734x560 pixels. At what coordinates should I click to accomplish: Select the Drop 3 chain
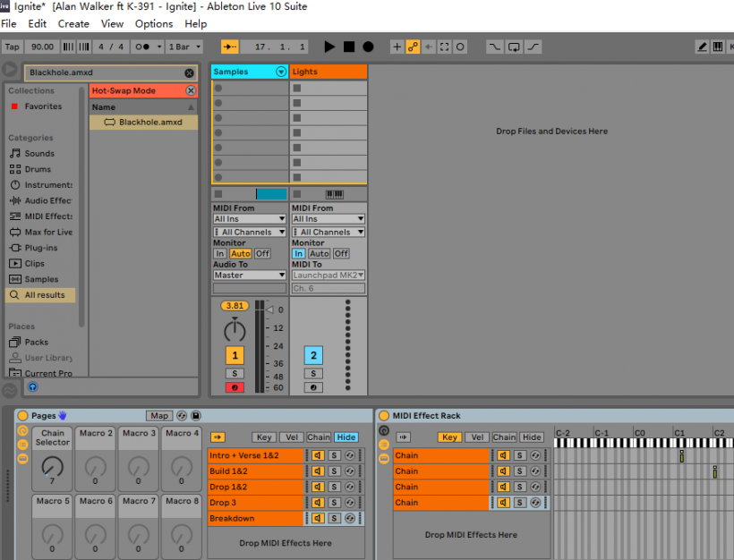point(255,503)
